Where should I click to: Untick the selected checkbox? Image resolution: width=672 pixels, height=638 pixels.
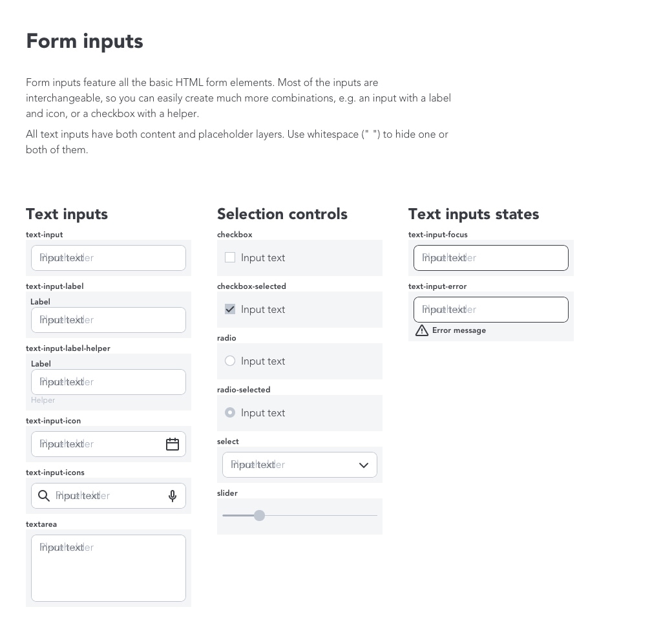tap(230, 309)
